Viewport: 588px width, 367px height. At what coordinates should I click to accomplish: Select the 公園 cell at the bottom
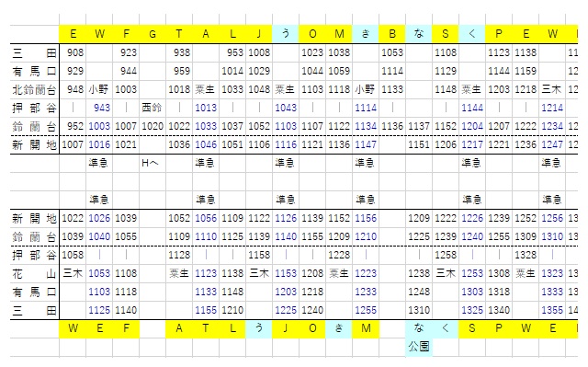(419, 347)
